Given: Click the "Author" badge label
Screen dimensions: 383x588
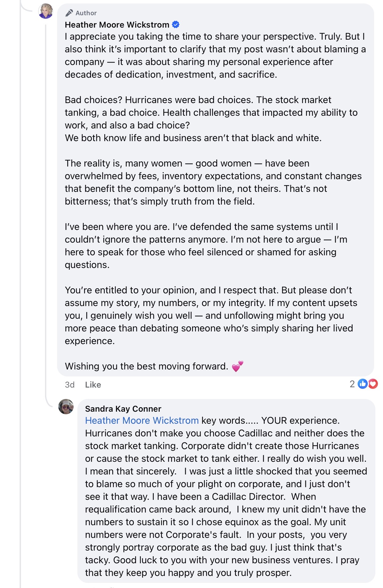Looking at the screenshot, I should coord(86,13).
